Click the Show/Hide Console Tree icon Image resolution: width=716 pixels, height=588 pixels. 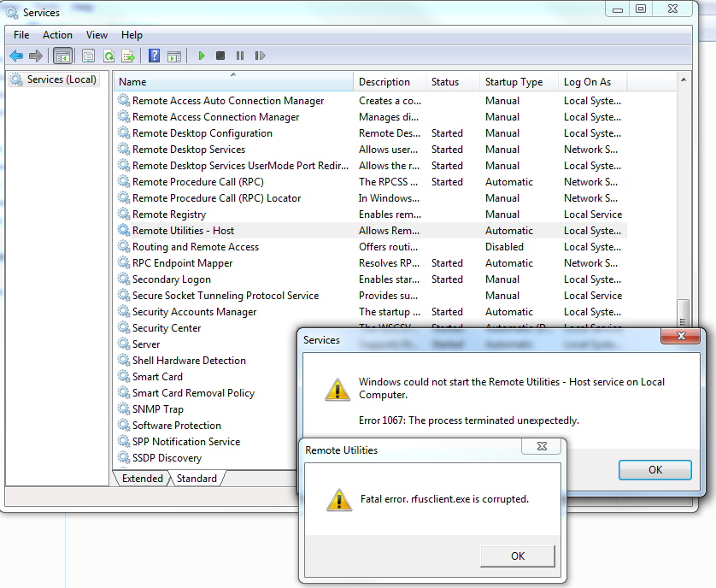click(62, 56)
